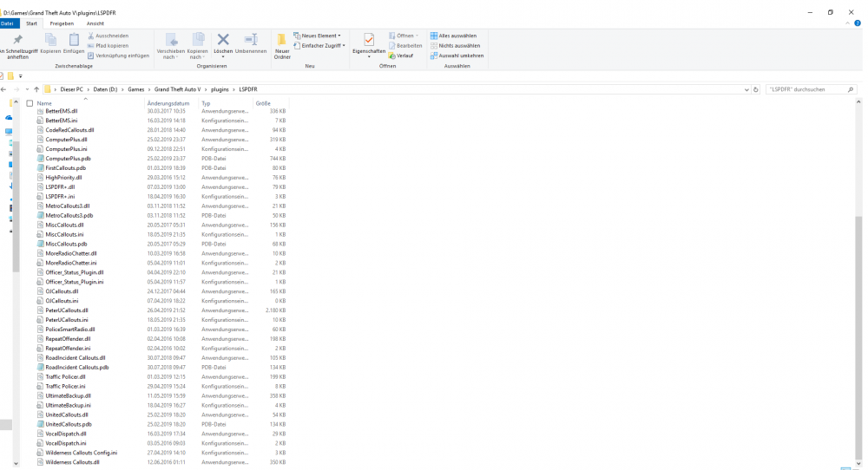Click Verknüpfung einfügen

coord(118,55)
